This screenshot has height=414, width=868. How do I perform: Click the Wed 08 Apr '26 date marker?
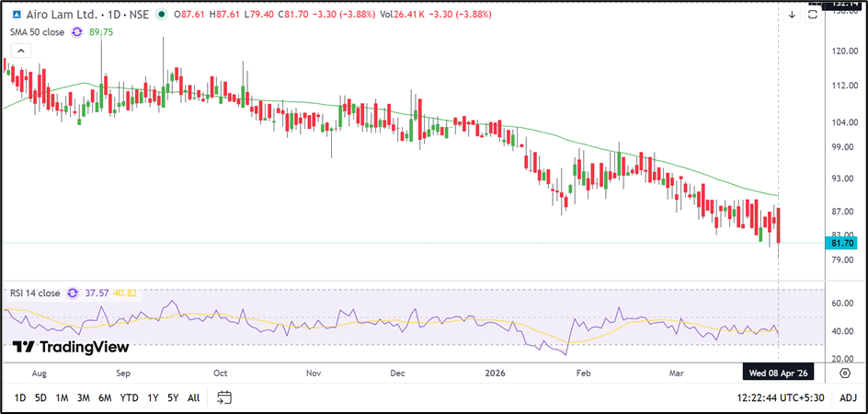tap(778, 374)
